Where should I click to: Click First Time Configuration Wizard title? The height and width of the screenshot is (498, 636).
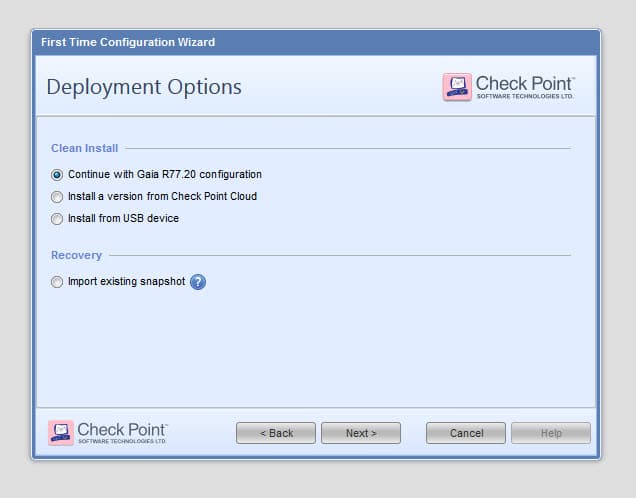[128, 42]
